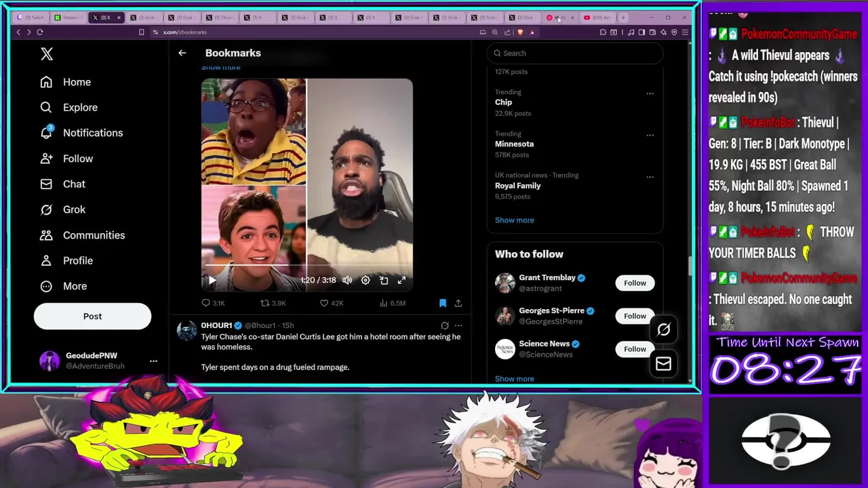Click the browser forward navigation arrow
Viewport: 868px width, 488px height.
[28, 32]
